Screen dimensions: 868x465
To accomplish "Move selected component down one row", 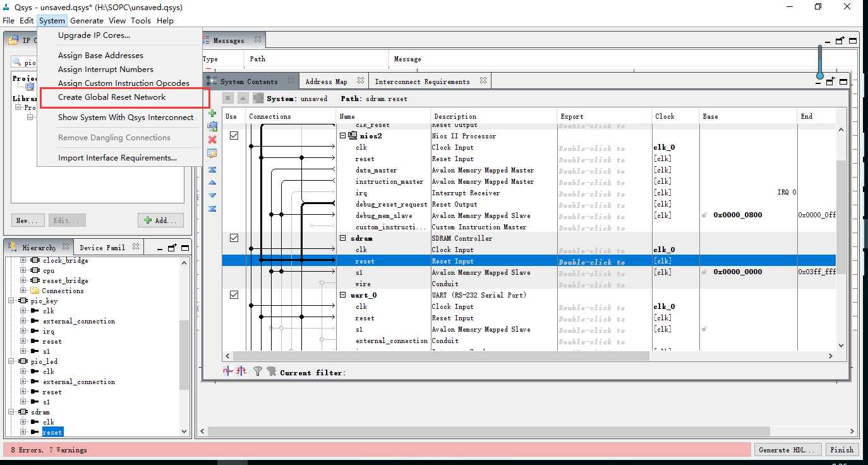I will tap(212, 196).
